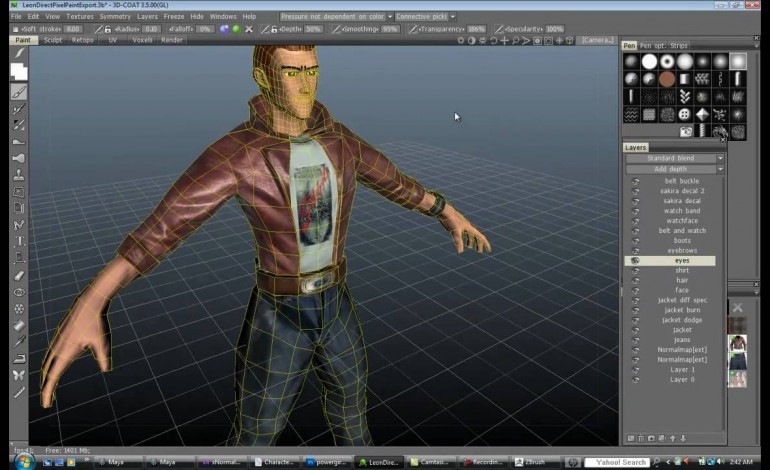
Task: Switch to the Sculpt tab
Action: [53, 40]
